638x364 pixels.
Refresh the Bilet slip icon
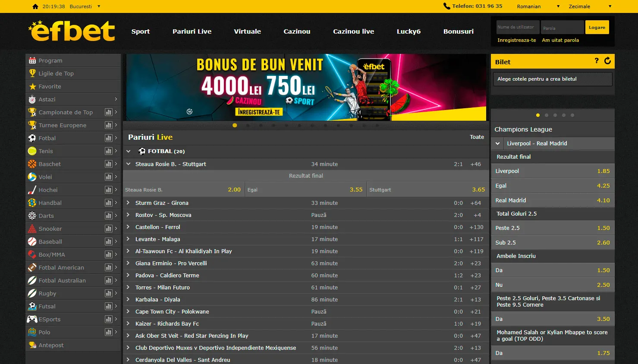point(607,61)
